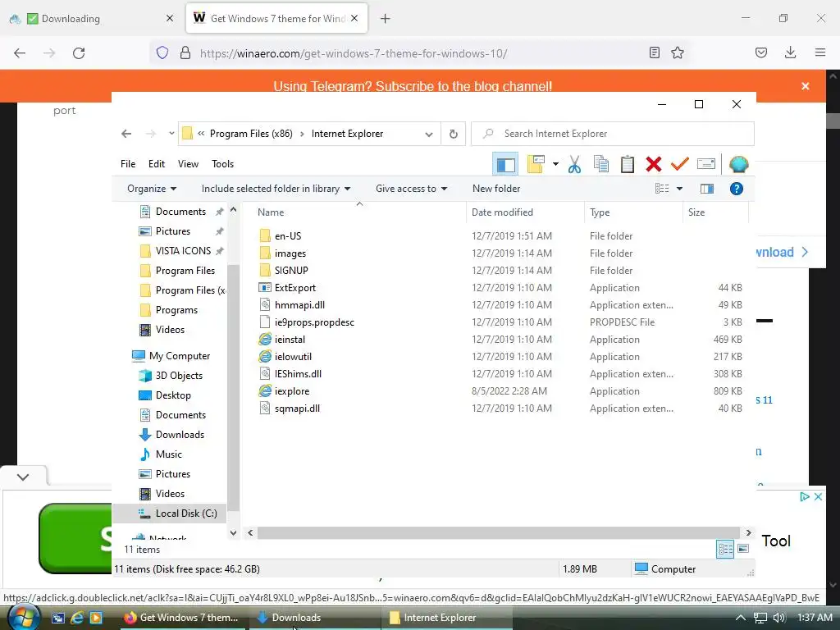Viewport: 840px width, 630px height.
Task: Click the email envelope toolbar icon
Action: (706, 164)
